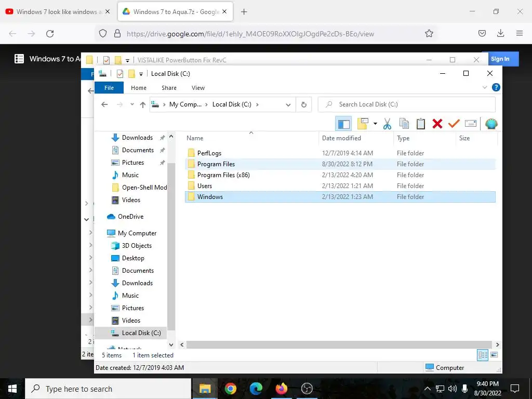
Task: Open the Windows Start button
Action: click(12, 389)
